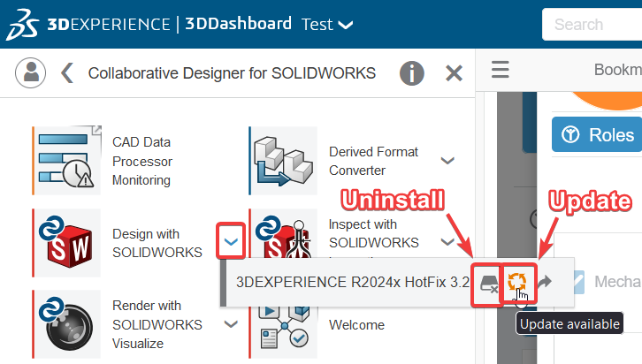Viewport: 642px width, 364px height.
Task: Click CAD Data Processor Monitoring label
Action: point(142,161)
